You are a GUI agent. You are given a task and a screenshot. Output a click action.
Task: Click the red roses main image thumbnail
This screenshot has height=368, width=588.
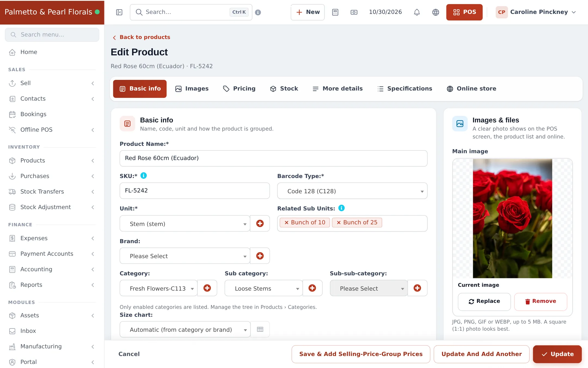(513, 218)
